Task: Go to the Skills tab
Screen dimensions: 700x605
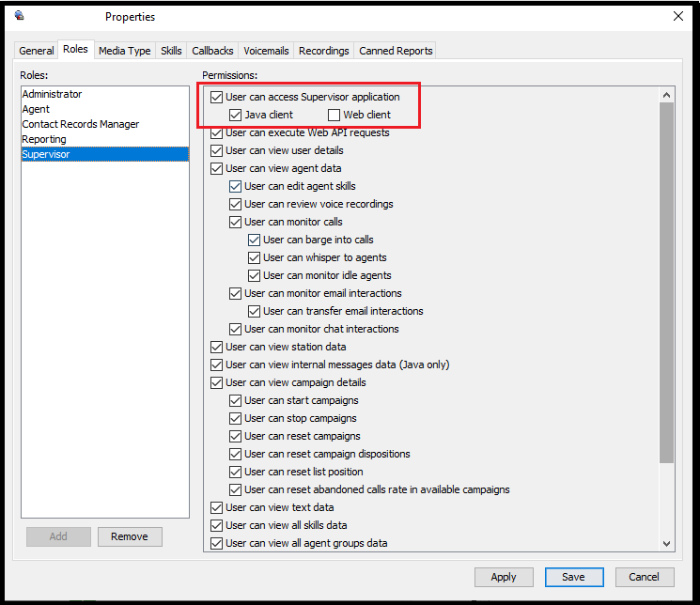Action: pyautogui.click(x=171, y=51)
